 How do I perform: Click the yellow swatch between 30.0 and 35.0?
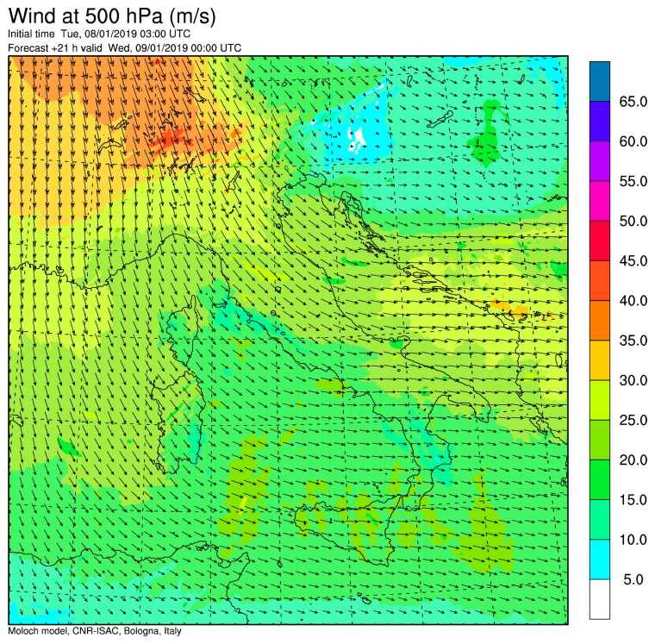[x=600, y=360]
